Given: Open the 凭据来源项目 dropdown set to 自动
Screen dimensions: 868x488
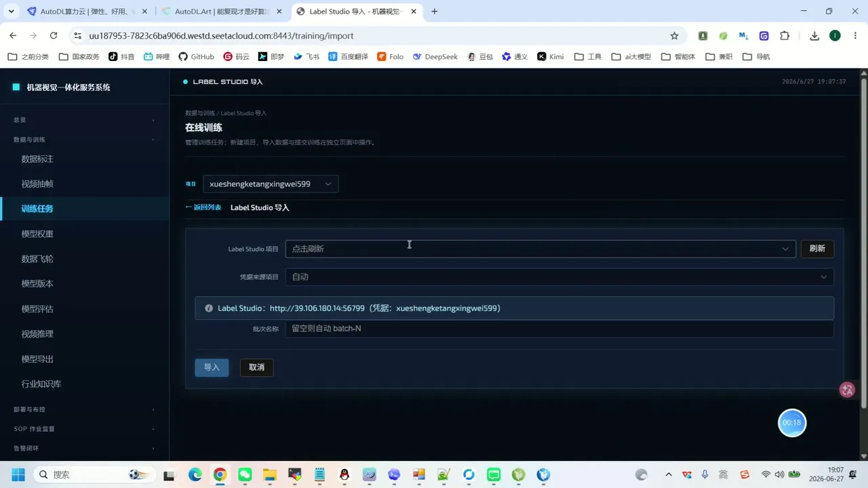Looking at the screenshot, I should click(x=559, y=277).
